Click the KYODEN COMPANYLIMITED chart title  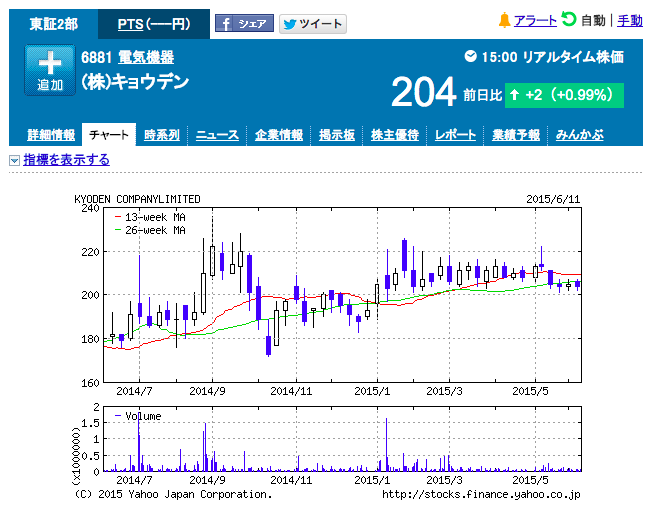click(x=137, y=199)
